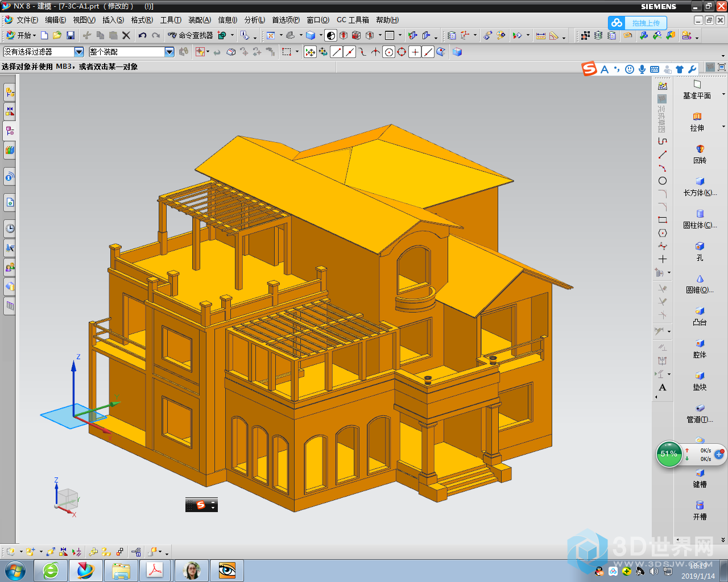This screenshot has height=582, width=728.
Task: Toggle the snap quadrant point option
Action: (402, 52)
